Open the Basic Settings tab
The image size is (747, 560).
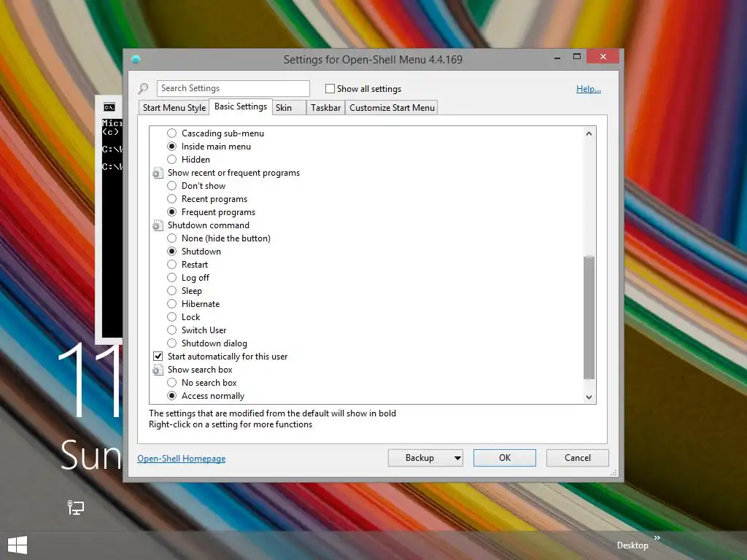(241, 106)
